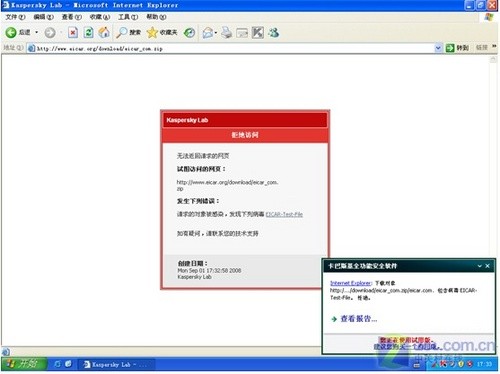Open the 查看 (View) menu
Viewport: 500px width, 374px height.
coord(72,17)
